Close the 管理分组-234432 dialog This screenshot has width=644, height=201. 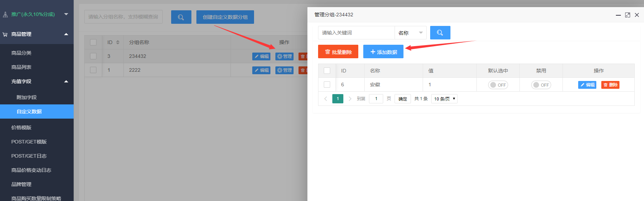(637, 15)
